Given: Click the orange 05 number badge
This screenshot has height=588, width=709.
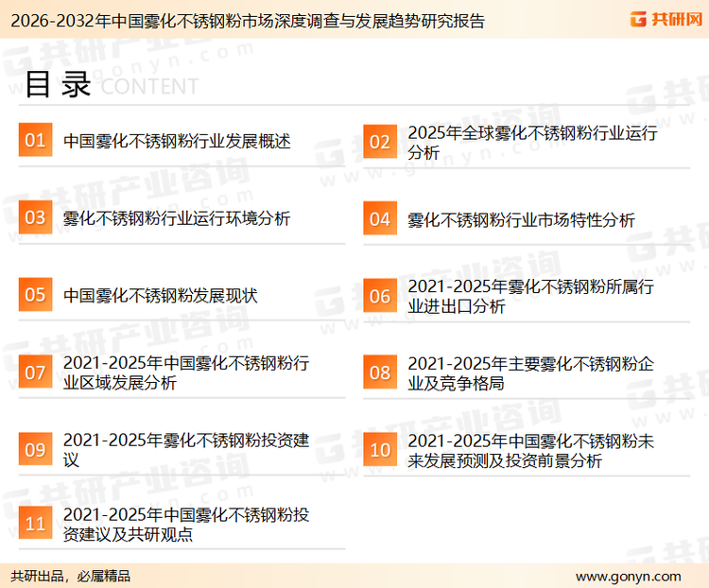Looking at the screenshot, I should pos(35,294).
